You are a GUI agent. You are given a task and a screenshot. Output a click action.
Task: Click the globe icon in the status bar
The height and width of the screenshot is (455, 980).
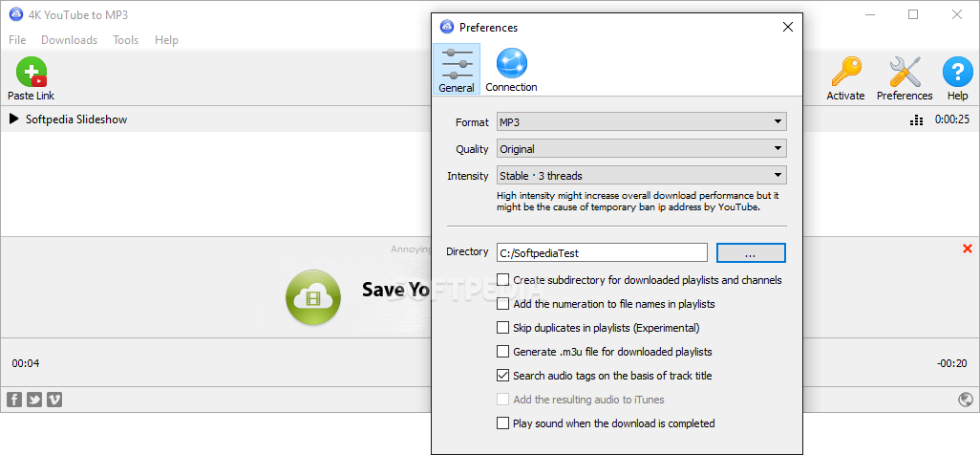(966, 400)
